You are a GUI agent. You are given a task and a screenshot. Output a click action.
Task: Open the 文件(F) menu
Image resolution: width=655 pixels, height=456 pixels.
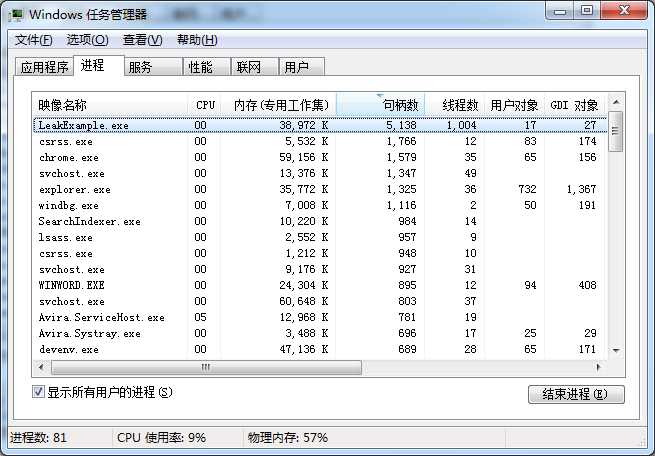[34, 40]
